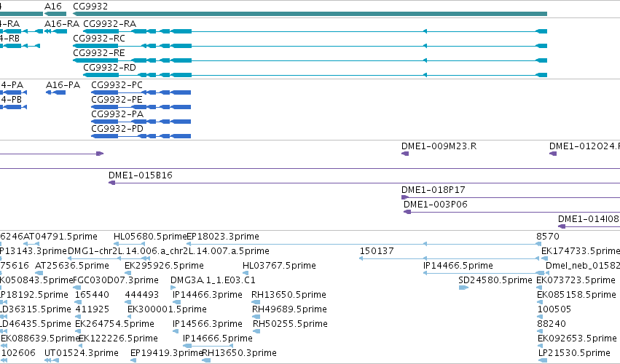Click the feature labeled 165440

(77, 302)
